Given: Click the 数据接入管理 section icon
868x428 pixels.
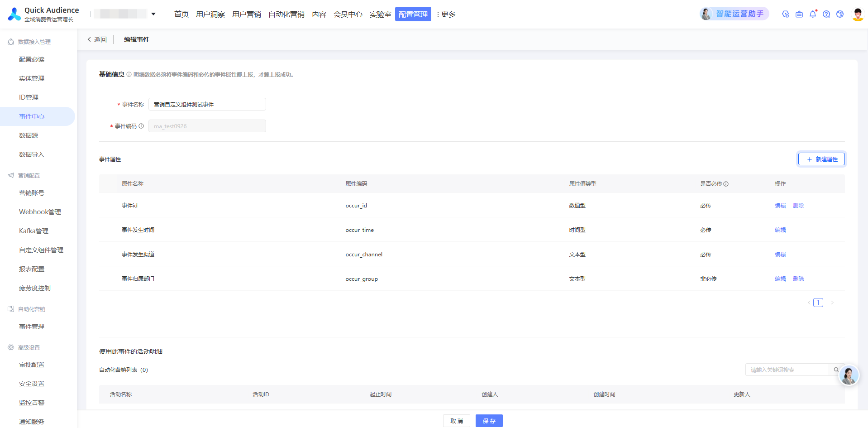Looking at the screenshot, I should point(11,42).
